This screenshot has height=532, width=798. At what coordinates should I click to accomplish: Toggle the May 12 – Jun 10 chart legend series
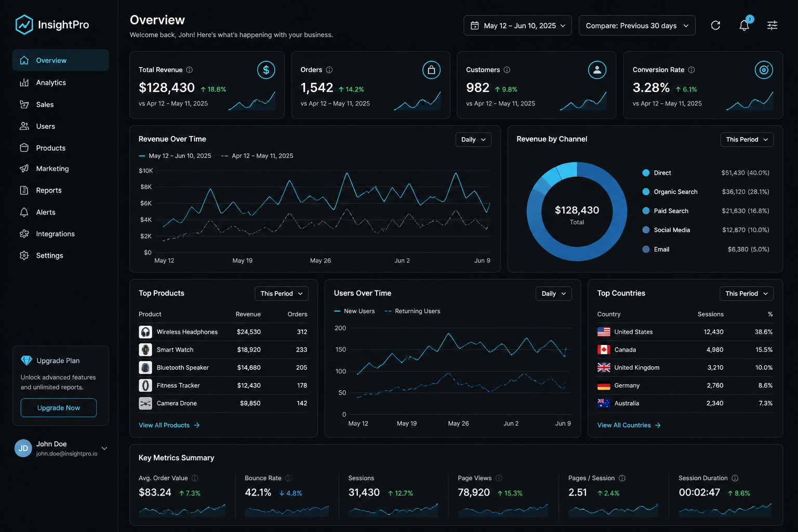coord(175,156)
